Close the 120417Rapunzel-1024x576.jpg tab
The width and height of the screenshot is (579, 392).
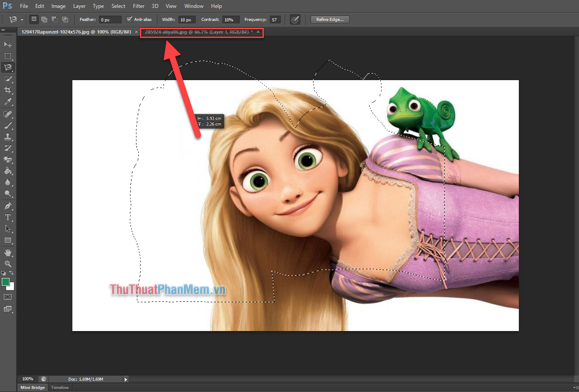[136, 32]
